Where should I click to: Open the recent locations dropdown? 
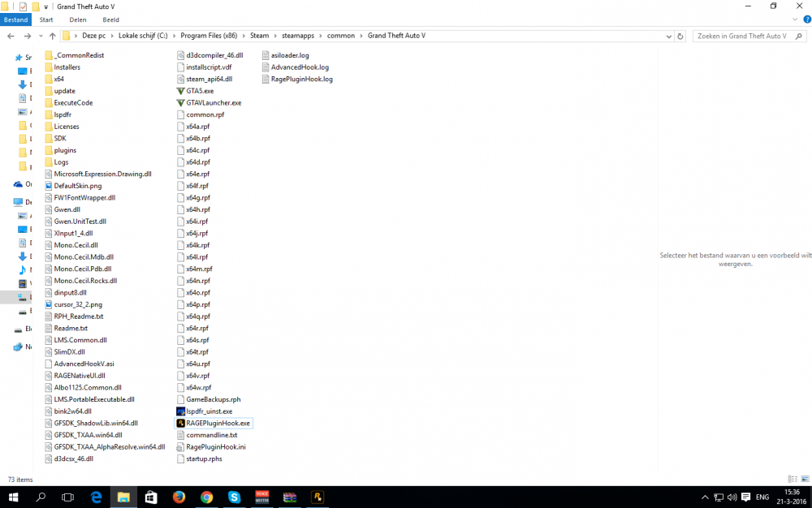(41, 36)
